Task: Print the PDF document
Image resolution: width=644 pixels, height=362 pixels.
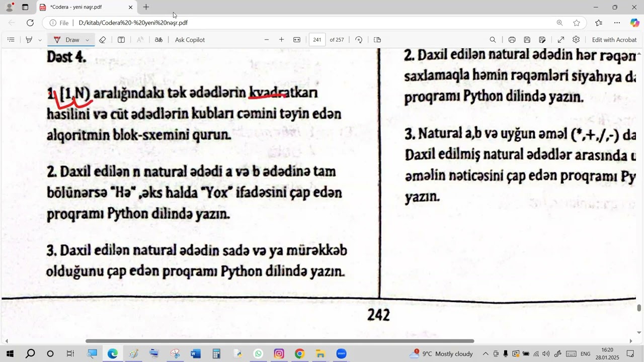Action: coord(512,40)
